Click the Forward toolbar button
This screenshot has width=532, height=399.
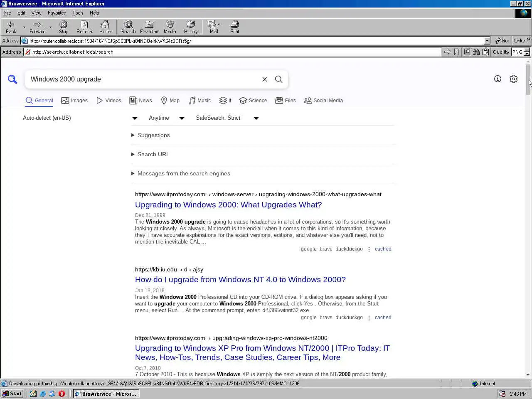pos(37,27)
